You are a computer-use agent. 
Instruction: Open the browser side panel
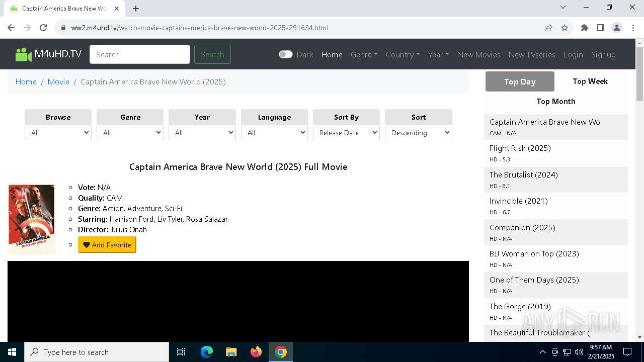tap(601, 28)
